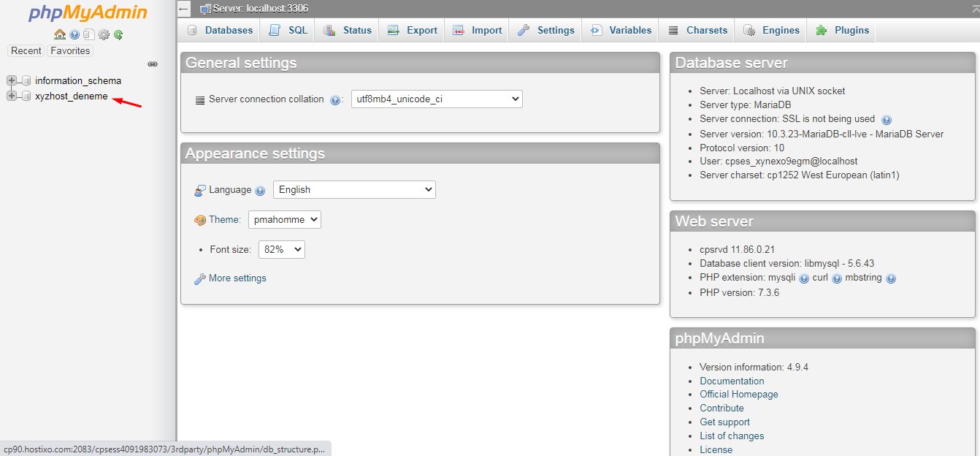980x456 pixels.
Task: Open the SQL tab
Action: point(289,30)
